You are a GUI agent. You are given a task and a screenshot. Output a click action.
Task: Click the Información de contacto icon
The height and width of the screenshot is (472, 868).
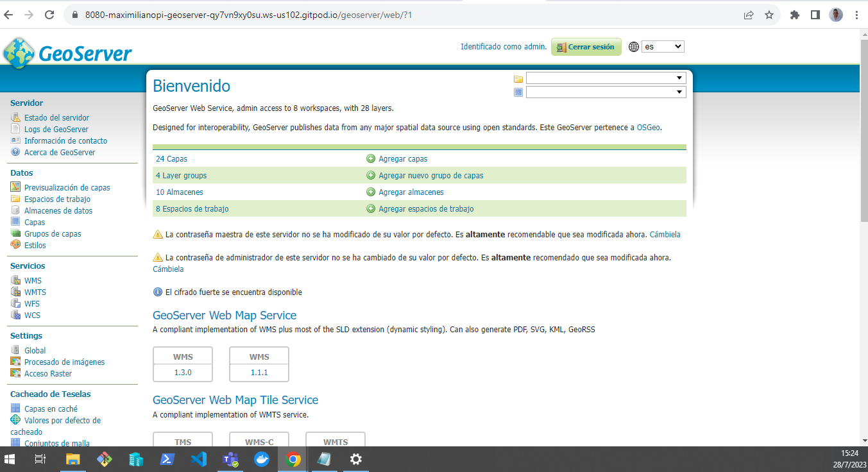[15, 140]
